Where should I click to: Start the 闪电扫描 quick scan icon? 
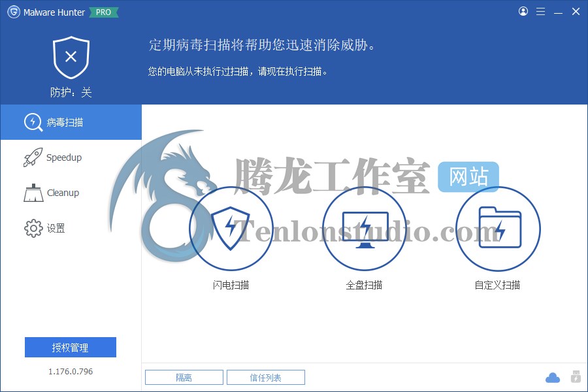pos(231,229)
